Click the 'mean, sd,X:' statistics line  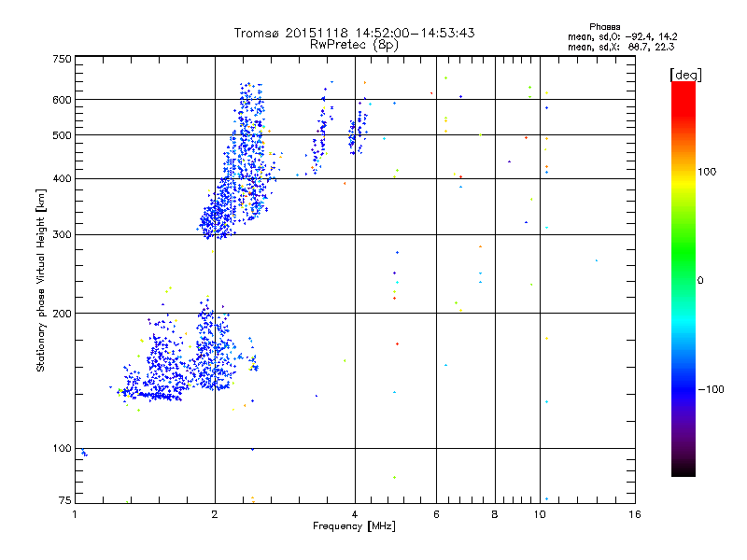click(x=621, y=47)
